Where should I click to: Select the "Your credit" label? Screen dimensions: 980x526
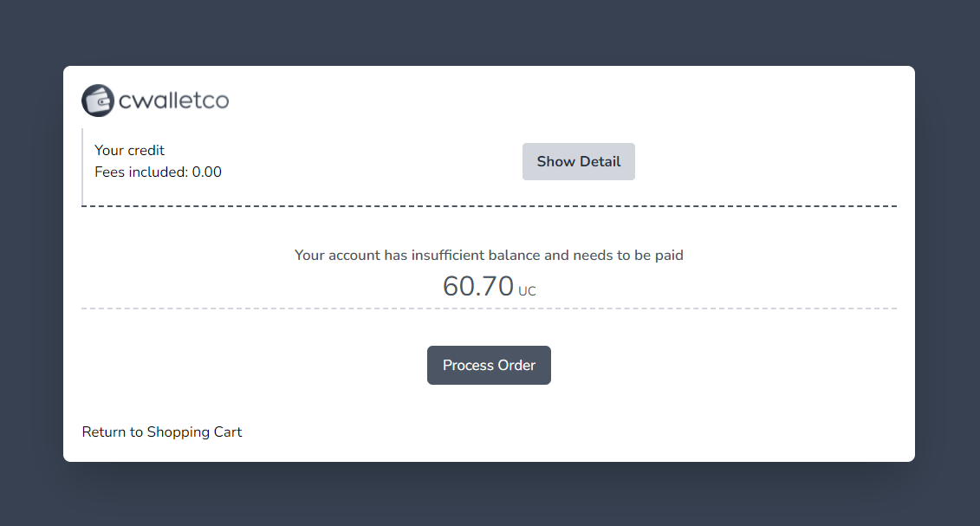pyautogui.click(x=129, y=150)
